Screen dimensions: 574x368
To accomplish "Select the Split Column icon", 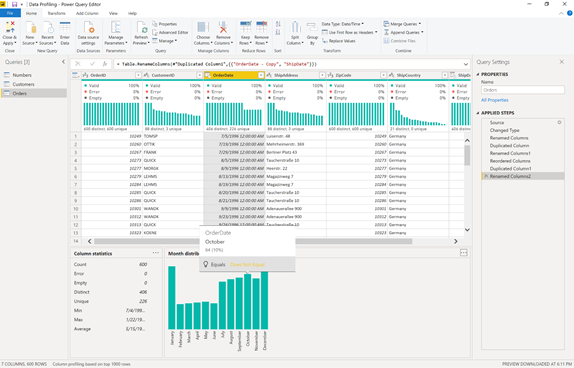I will tap(295, 28).
